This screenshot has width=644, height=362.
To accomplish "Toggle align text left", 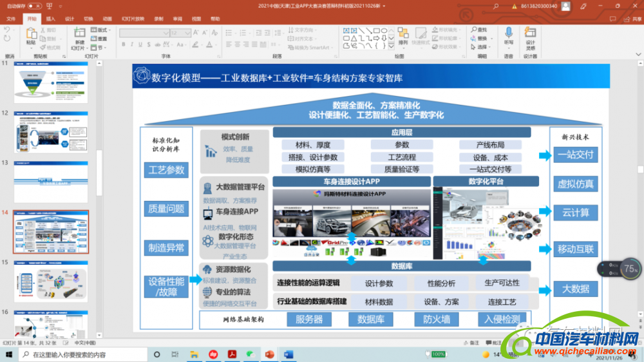I will pyautogui.click(x=229, y=44).
